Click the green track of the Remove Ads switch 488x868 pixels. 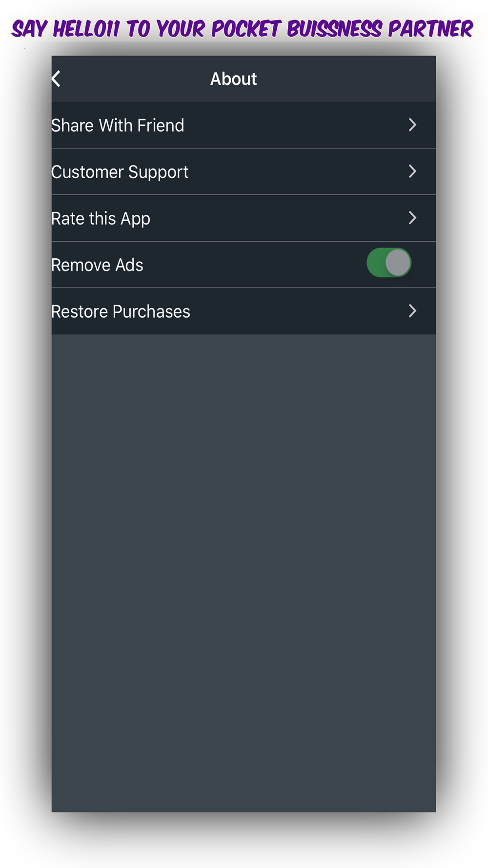pyautogui.click(x=376, y=263)
